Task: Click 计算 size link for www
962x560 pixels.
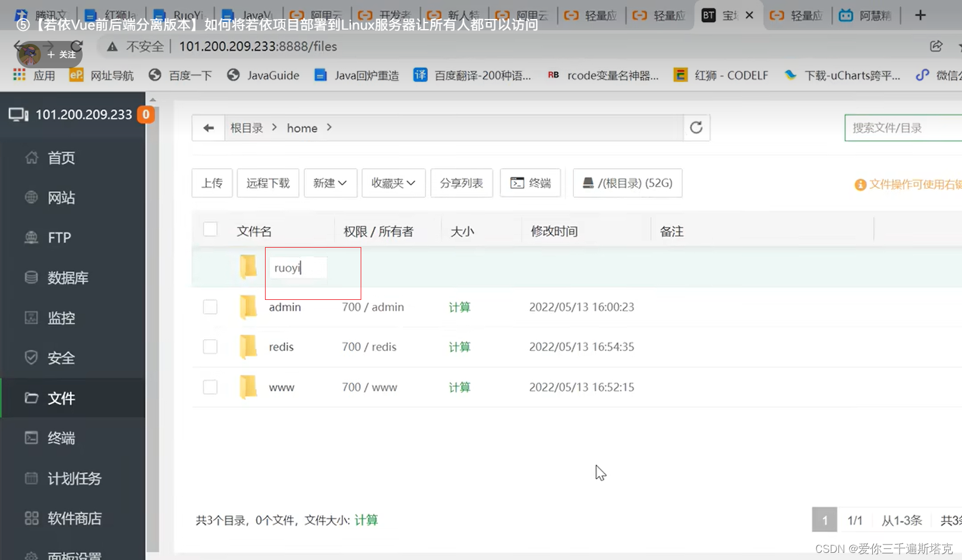Action: pos(459,387)
